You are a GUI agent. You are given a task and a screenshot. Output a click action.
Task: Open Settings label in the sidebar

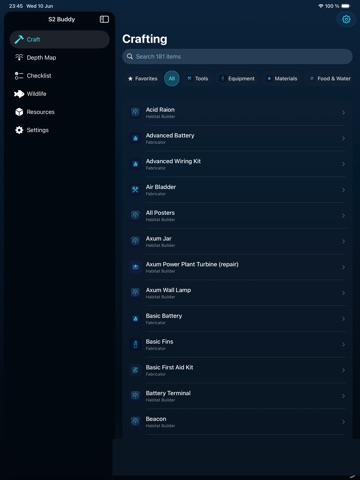click(38, 130)
